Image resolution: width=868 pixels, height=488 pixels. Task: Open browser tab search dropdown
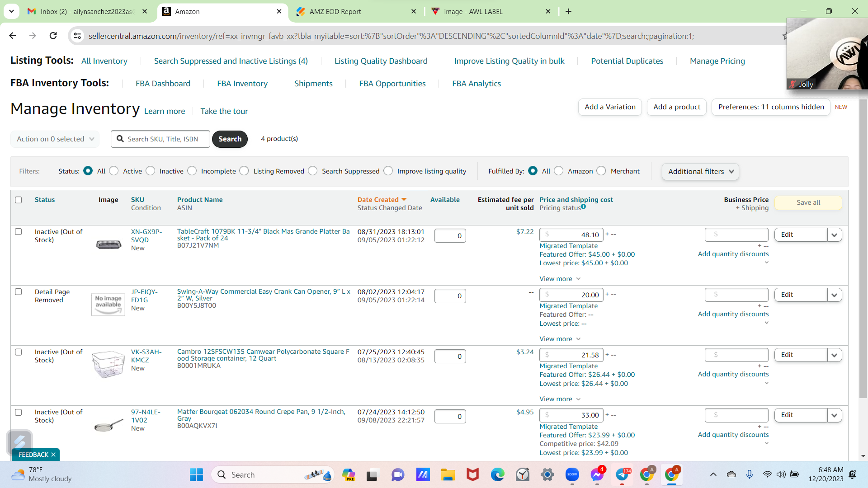11,11
